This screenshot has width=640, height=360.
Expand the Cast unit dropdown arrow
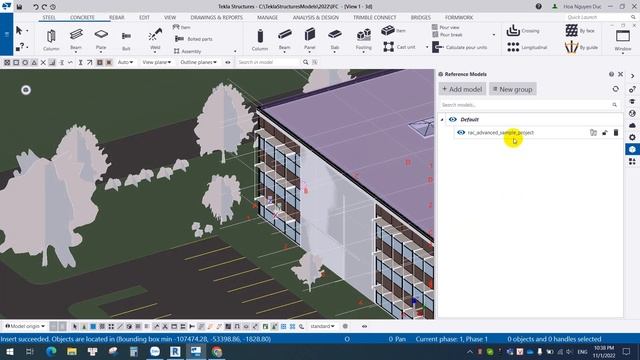tap(427, 47)
